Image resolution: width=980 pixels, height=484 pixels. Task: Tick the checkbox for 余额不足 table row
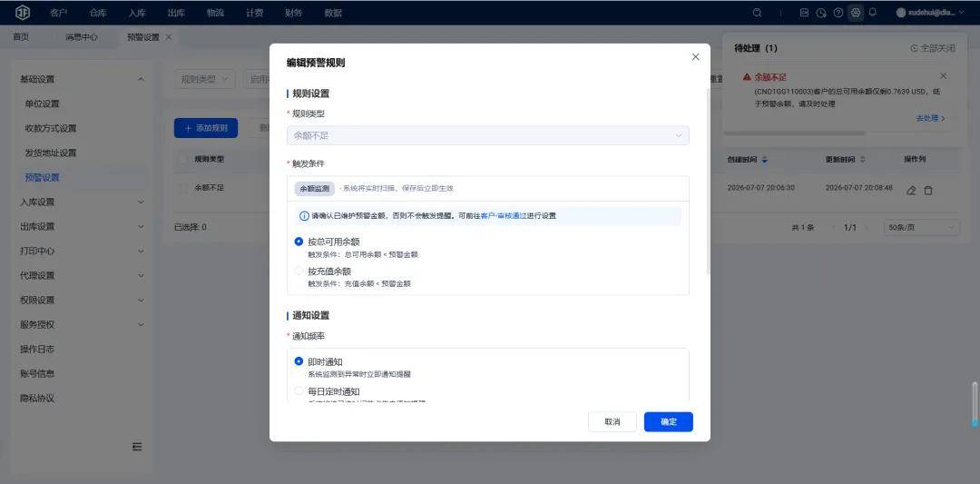[x=182, y=188]
